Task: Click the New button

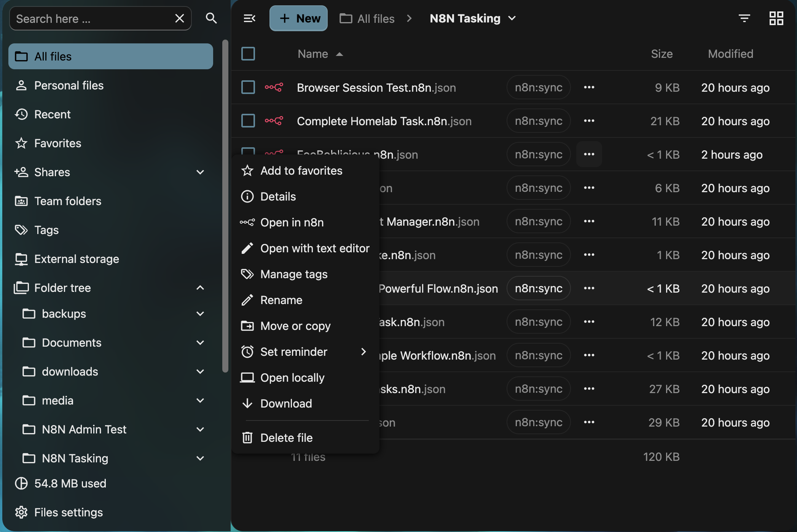Action: [299, 18]
